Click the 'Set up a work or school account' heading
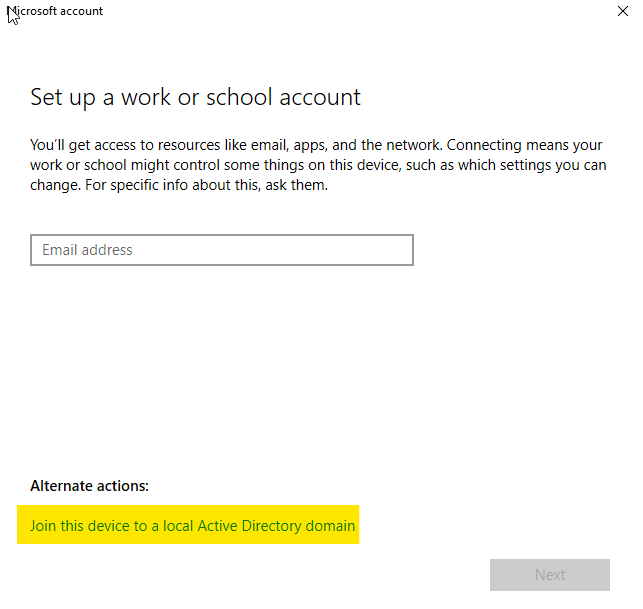Screen dimensions: 643x609 (x=195, y=98)
